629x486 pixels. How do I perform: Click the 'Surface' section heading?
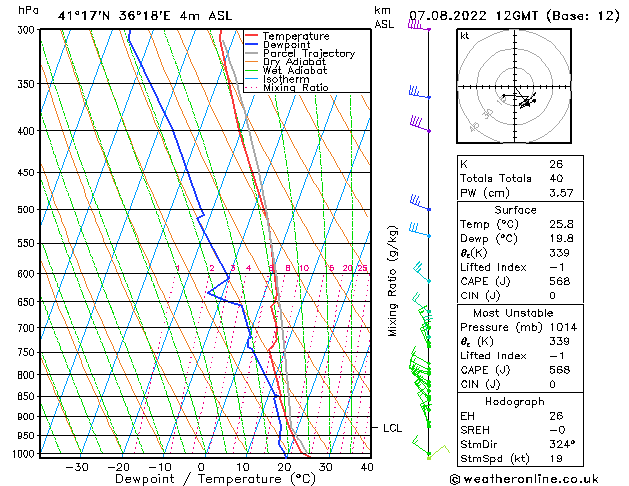(x=515, y=210)
